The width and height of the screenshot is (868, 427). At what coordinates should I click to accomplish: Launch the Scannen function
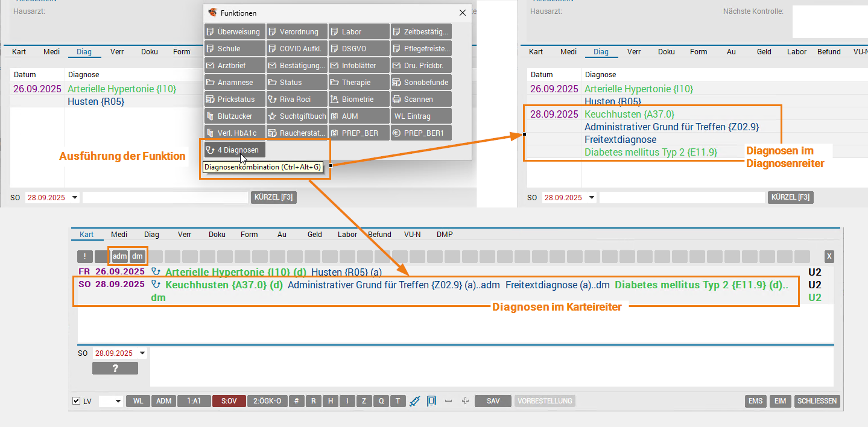421,99
